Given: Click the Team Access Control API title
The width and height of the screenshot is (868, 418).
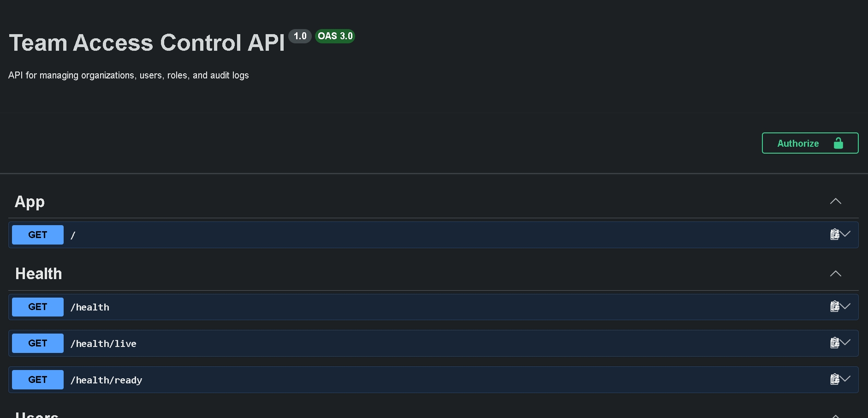Looking at the screenshot, I should pyautogui.click(x=147, y=43).
